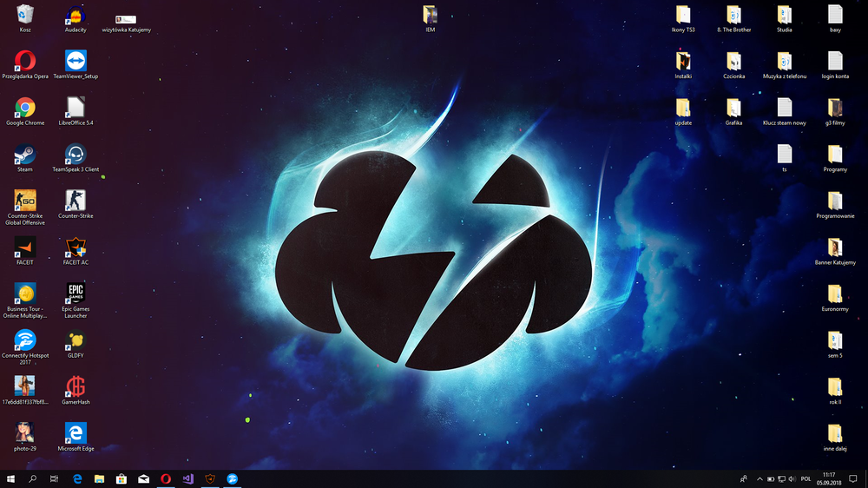
Task: Select the FACEIT desktop shortcut
Action: click(x=25, y=251)
